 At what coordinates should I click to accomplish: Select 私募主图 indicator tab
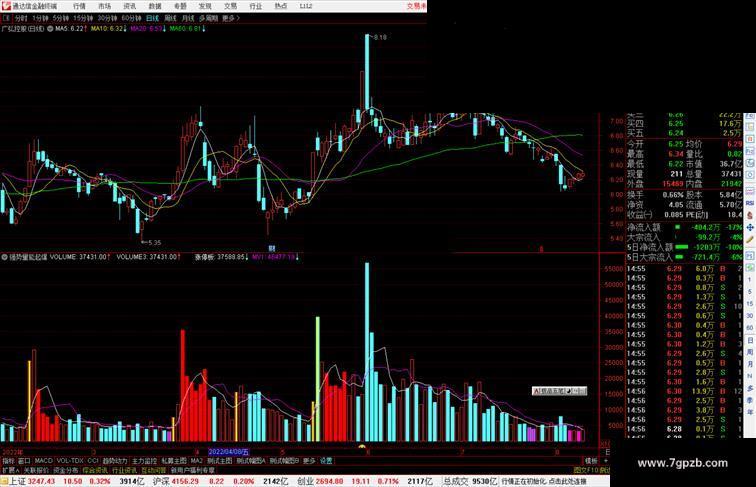(174, 461)
